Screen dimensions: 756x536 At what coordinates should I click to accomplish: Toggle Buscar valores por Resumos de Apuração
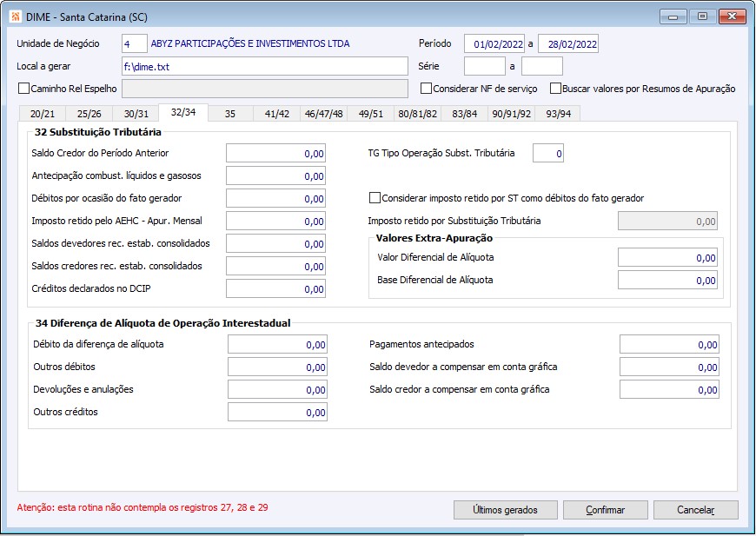coord(556,89)
